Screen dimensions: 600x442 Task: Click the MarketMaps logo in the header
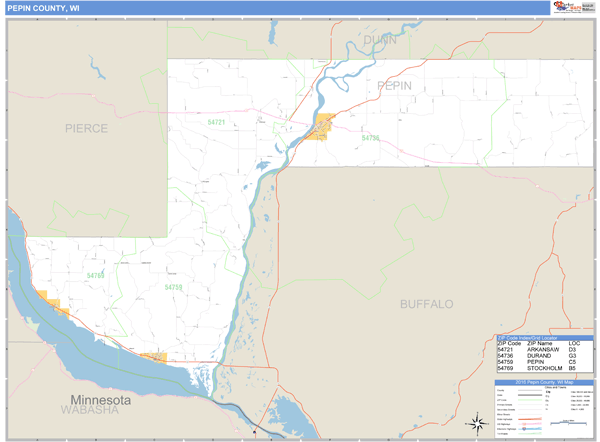coord(567,7)
